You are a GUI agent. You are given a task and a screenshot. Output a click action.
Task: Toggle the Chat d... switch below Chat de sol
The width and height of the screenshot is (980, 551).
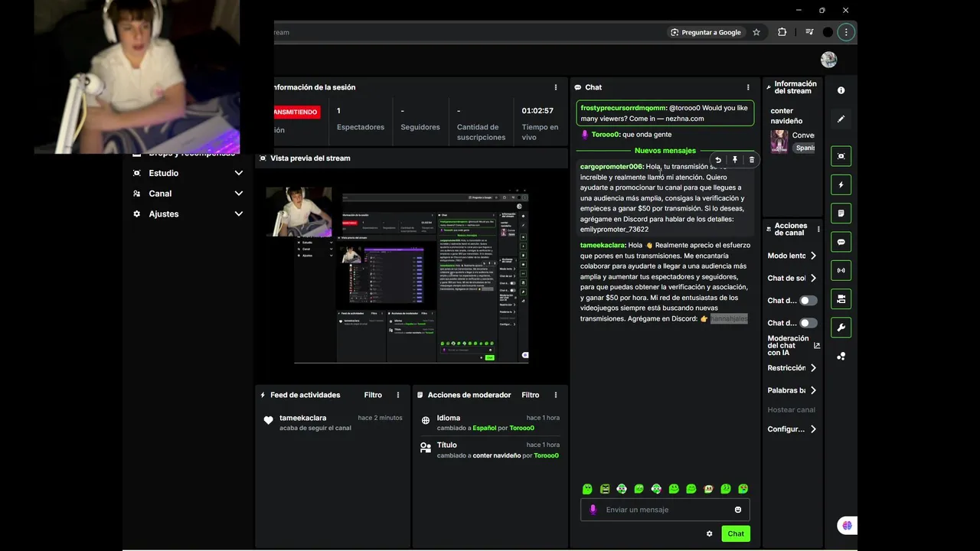coord(808,301)
